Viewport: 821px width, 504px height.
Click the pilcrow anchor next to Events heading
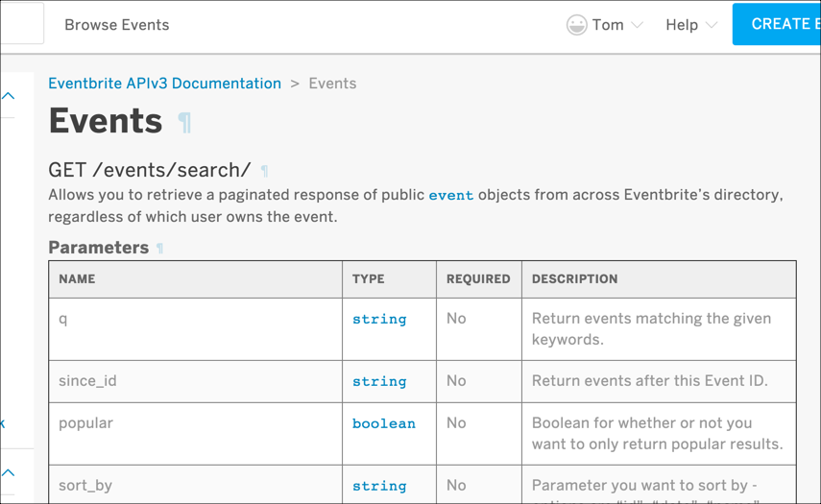185,123
